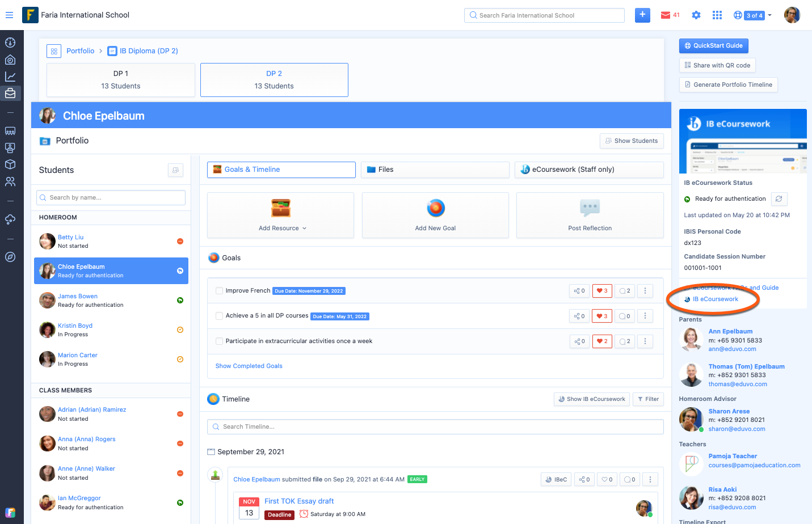The width and height of the screenshot is (812, 524).
Task: Open First TOK Essay draft
Action: pyautogui.click(x=299, y=501)
